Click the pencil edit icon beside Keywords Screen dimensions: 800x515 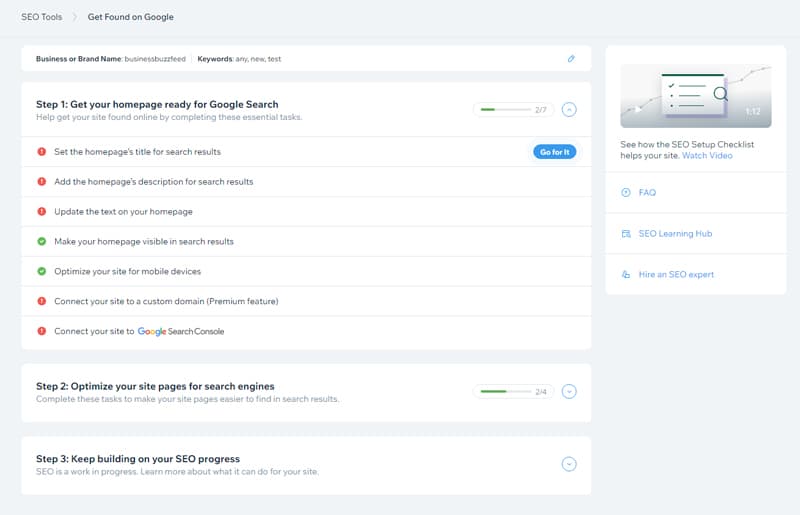point(571,59)
